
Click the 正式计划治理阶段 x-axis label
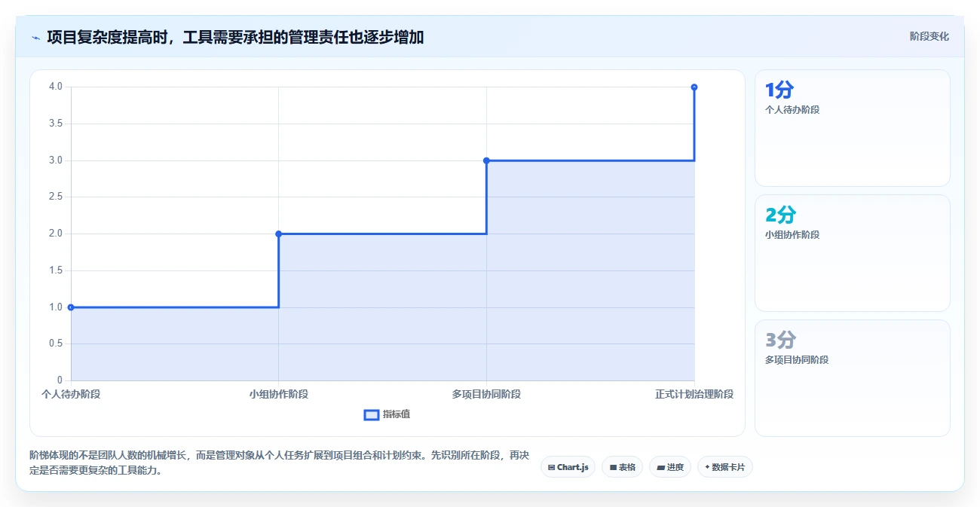694,394
